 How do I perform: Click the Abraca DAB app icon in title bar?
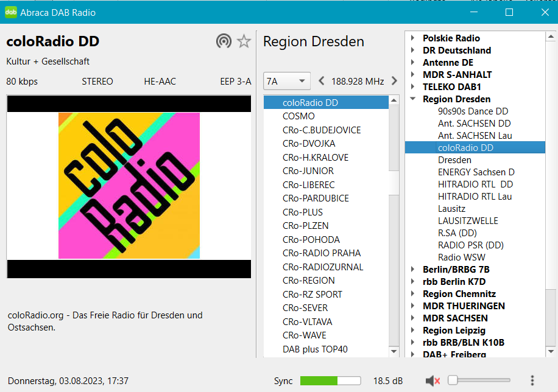point(10,12)
